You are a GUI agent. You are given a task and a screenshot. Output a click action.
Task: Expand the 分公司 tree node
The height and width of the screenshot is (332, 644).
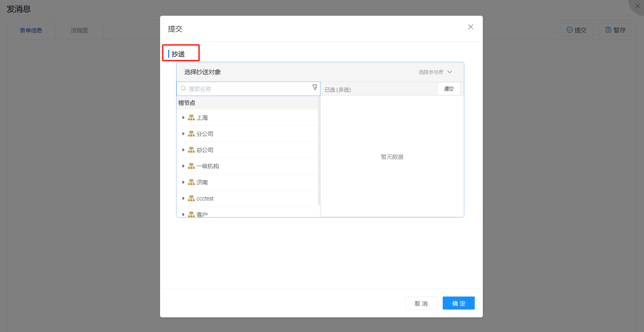(183, 134)
